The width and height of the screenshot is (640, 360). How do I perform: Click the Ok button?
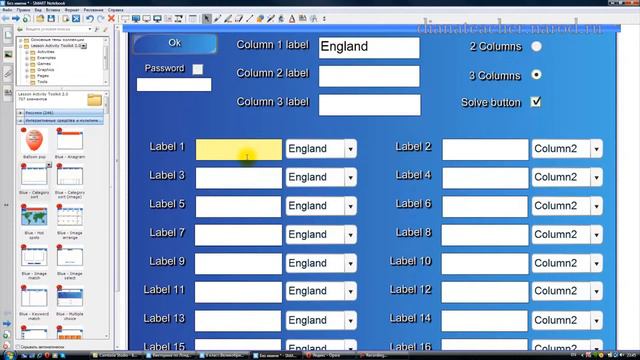(175, 43)
